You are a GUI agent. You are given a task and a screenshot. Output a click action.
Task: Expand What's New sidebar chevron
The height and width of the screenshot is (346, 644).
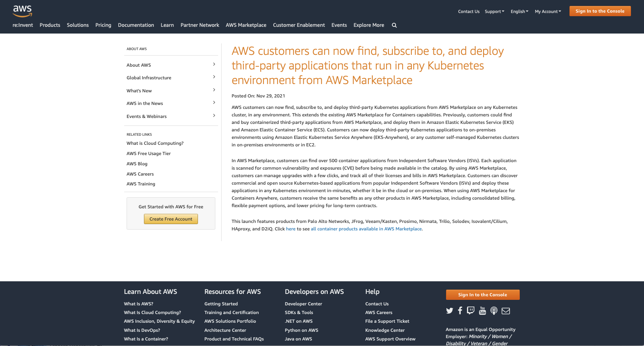pos(214,90)
